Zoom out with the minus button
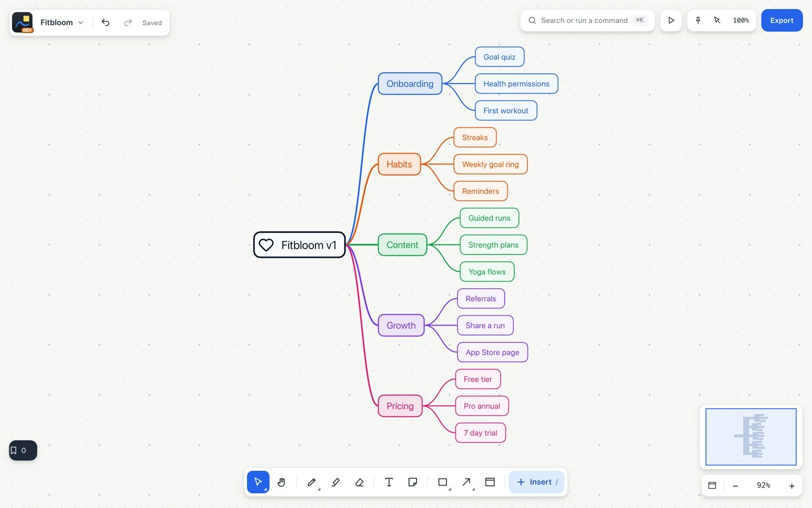Image resolution: width=812 pixels, height=508 pixels. pos(736,486)
